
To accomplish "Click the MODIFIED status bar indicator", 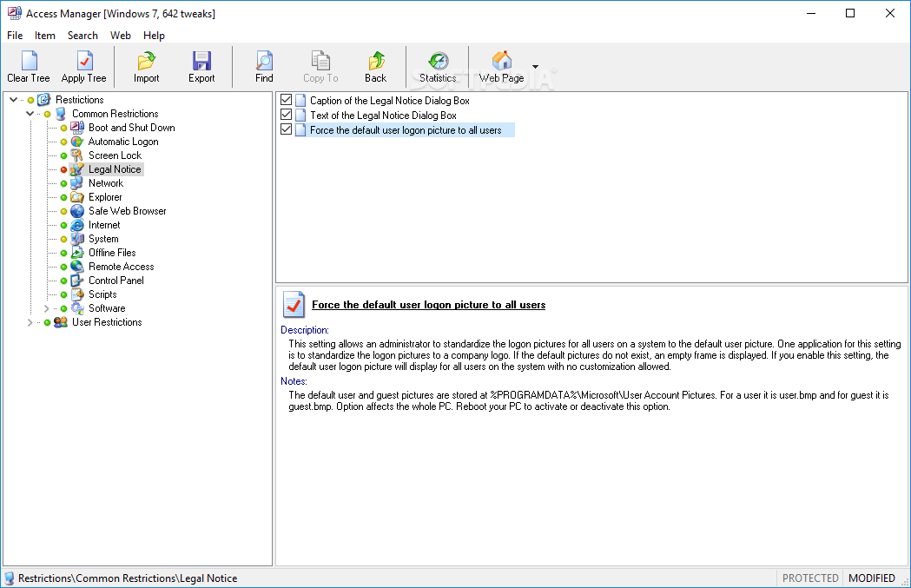I will [x=872, y=578].
